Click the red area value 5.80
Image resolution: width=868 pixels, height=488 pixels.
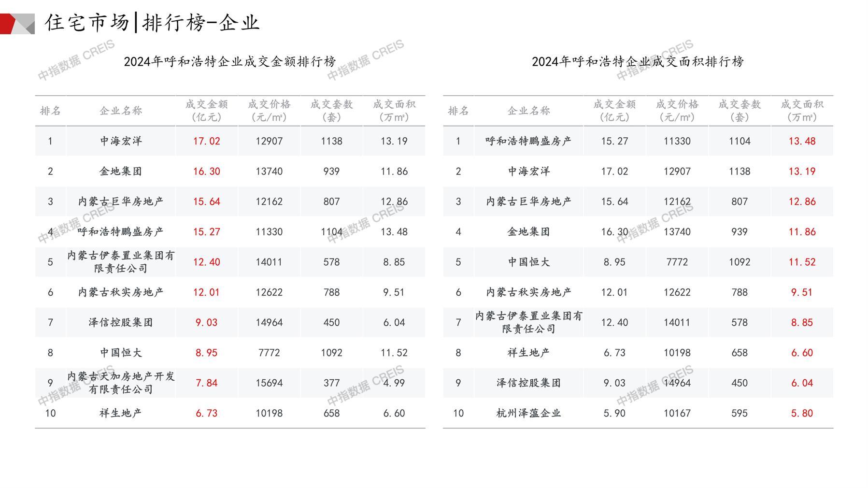coord(802,413)
